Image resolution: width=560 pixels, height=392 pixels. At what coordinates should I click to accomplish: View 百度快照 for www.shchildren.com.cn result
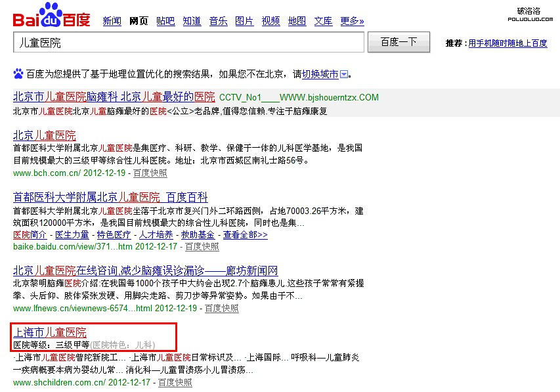coord(175,382)
